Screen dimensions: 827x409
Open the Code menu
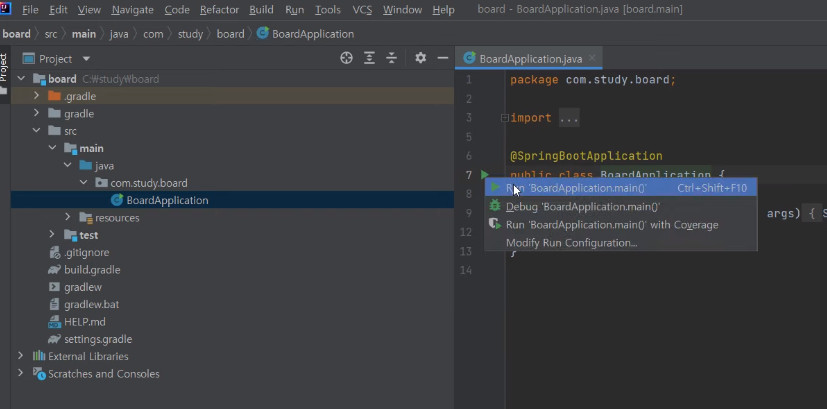click(x=177, y=9)
